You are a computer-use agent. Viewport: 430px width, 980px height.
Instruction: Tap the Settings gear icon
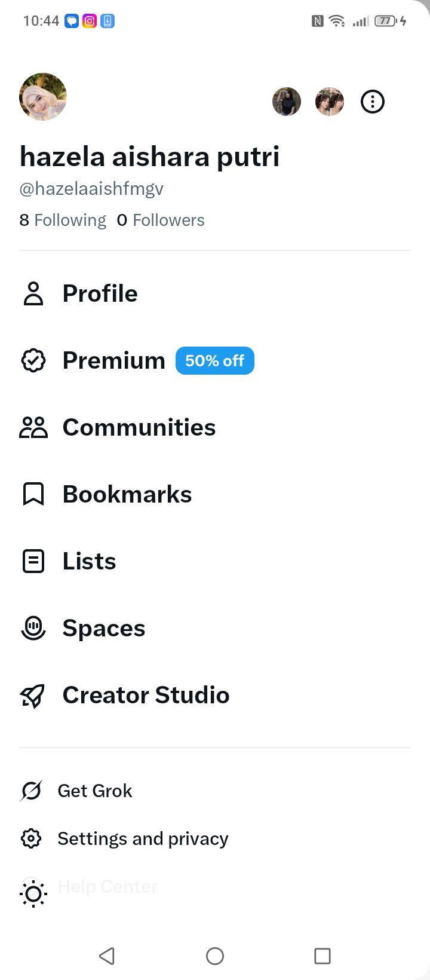coord(31,838)
